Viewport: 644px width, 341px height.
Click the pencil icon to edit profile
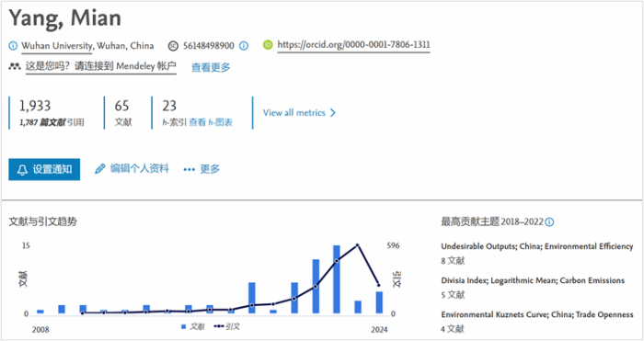pyautogui.click(x=99, y=168)
